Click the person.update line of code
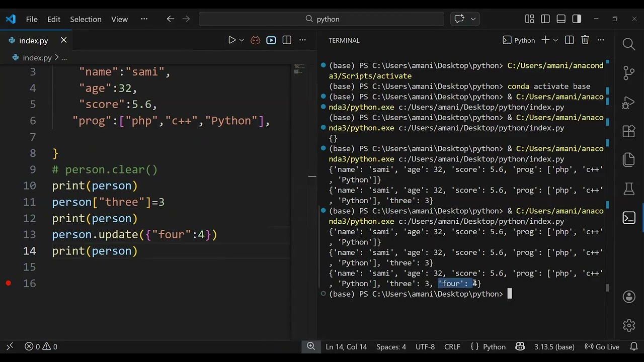This screenshot has height=362, width=644. click(134, 234)
